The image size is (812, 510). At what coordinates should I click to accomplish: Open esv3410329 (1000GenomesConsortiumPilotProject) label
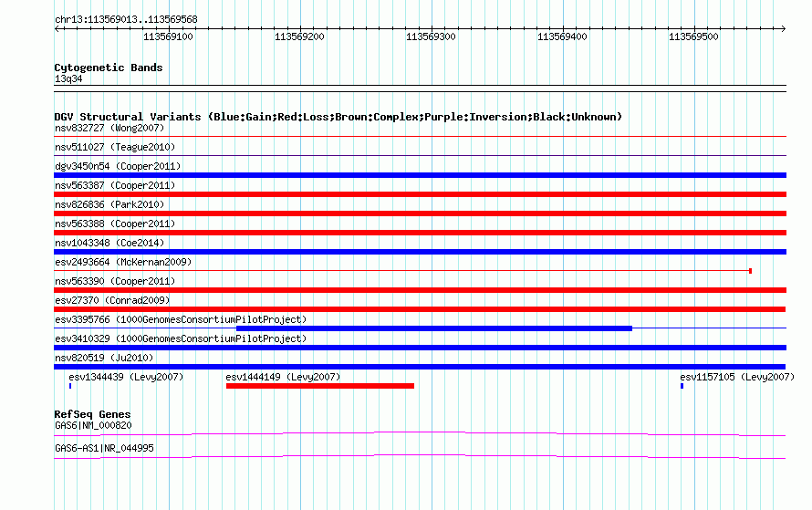[181, 338]
